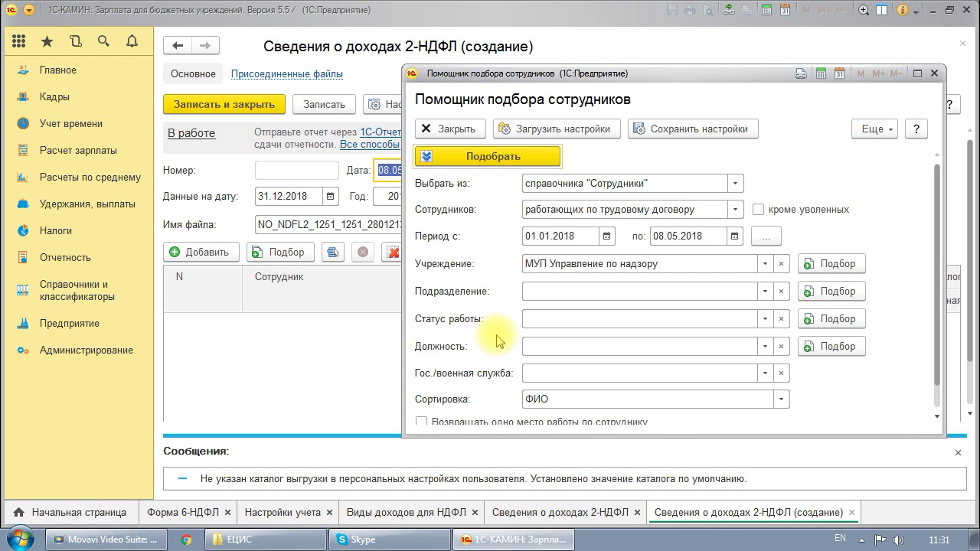Go forward with the right arrow
This screenshot has width=980, height=551.
(x=205, y=46)
